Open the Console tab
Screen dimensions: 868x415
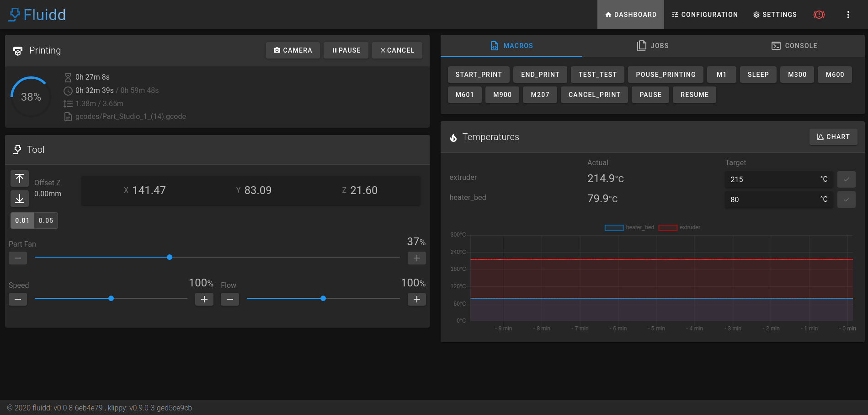[794, 46]
